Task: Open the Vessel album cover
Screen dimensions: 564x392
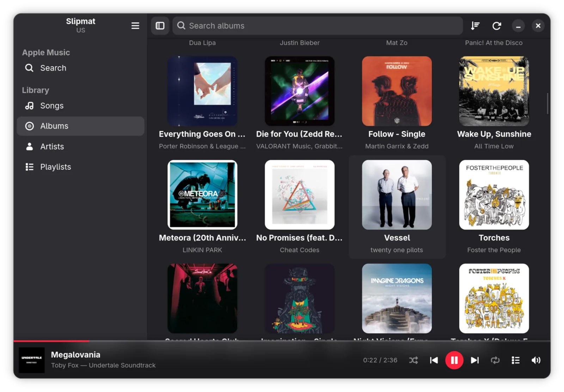Action: click(397, 195)
